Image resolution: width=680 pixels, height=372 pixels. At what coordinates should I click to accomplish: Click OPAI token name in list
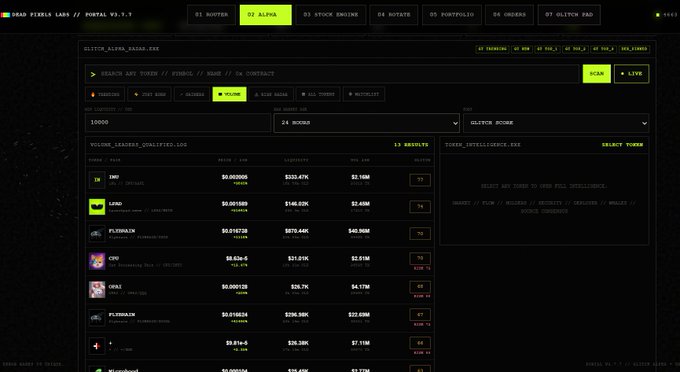pyautogui.click(x=115, y=287)
